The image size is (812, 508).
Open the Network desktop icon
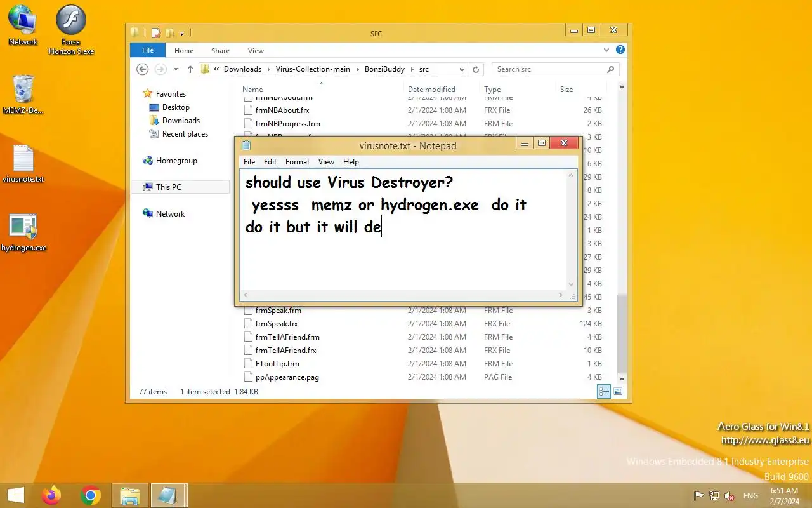tap(23, 25)
